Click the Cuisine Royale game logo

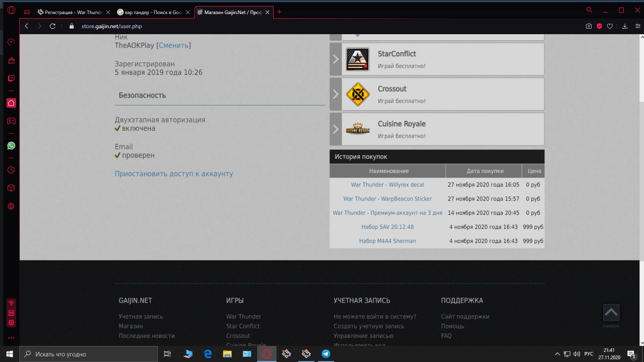point(358,129)
